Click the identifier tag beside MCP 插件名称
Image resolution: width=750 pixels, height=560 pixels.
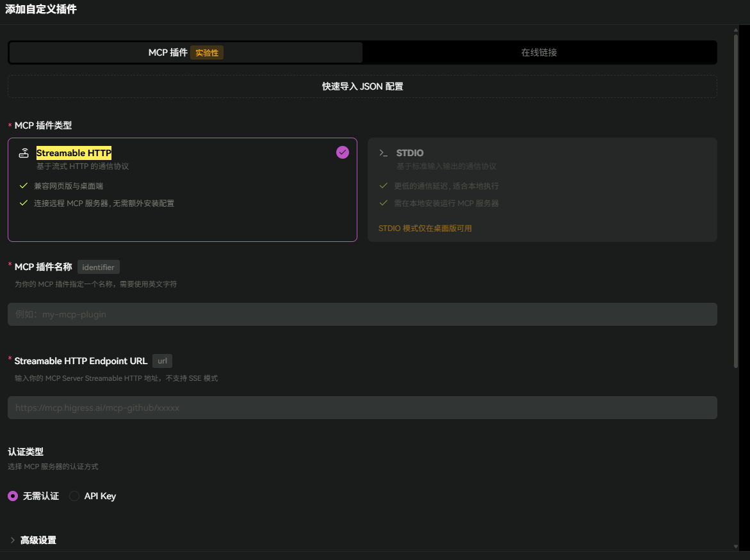98,267
